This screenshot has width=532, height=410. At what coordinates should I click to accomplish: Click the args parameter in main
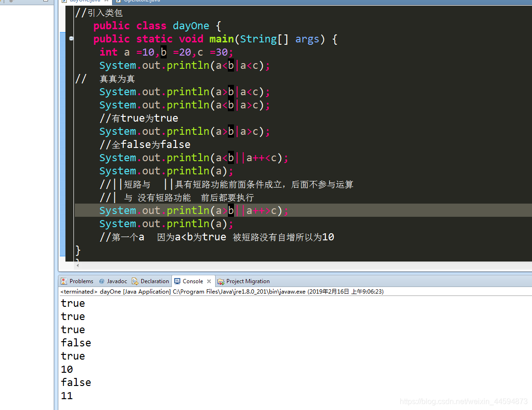307,39
